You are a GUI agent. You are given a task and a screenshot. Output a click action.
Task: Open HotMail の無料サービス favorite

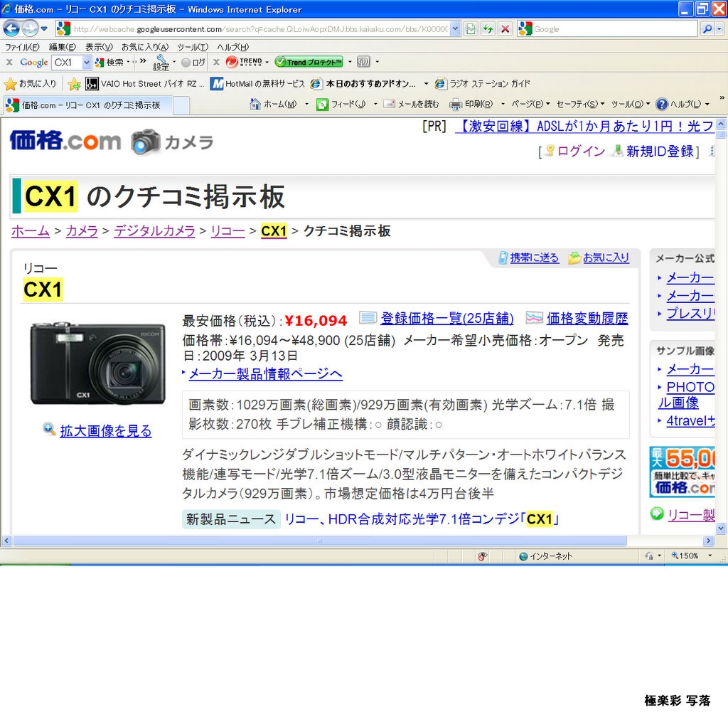[257, 84]
